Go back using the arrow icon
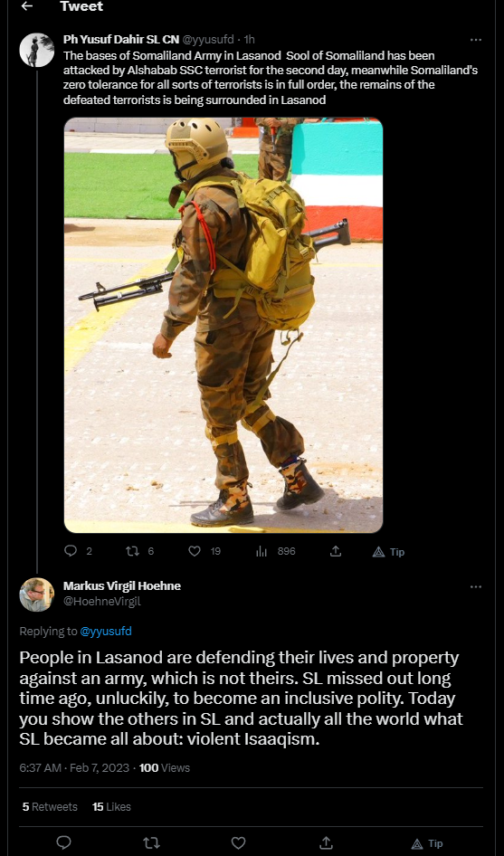Image resolution: width=504 pixels, height=856 pixels. (x=26, y=6)
